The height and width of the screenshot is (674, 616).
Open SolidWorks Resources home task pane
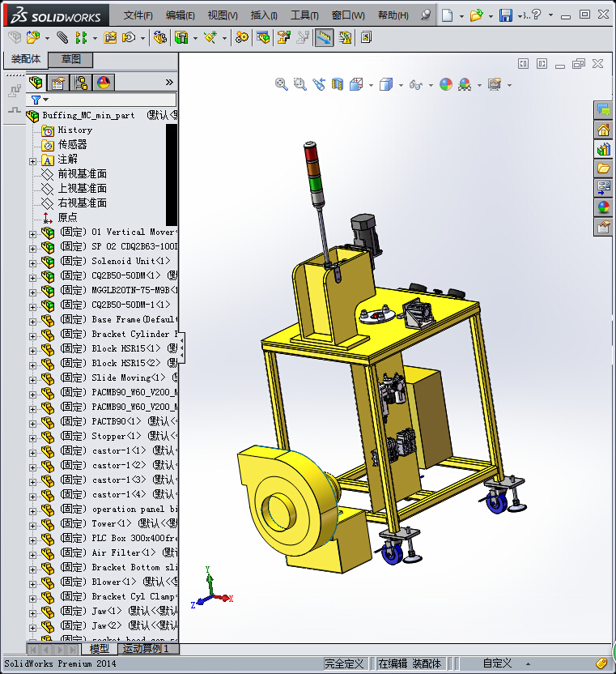tap(604, 130)
